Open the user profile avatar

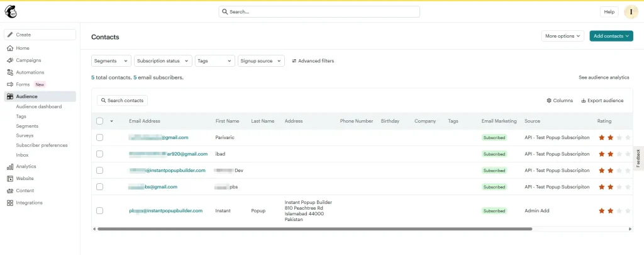(631, 11)
